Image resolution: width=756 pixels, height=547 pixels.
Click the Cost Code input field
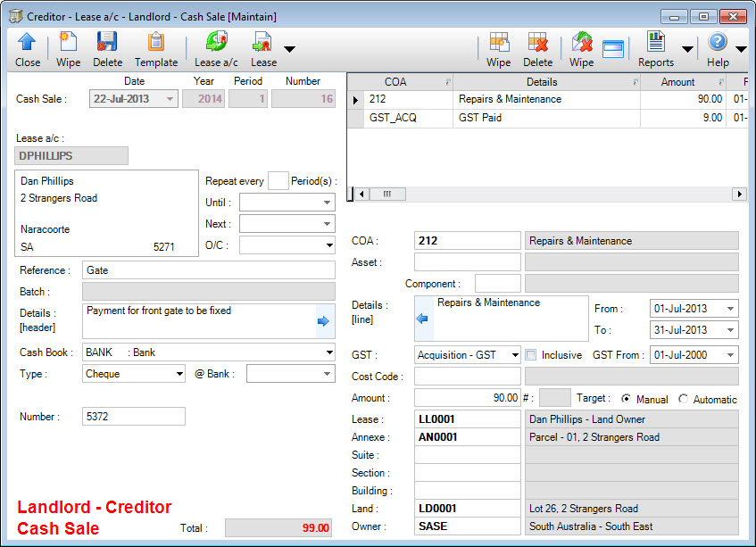pyautogui.click(x=467, y=377)
